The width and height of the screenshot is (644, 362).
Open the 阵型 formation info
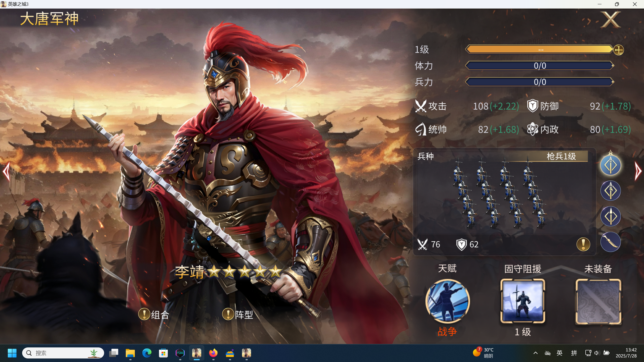[x=238, y=314]
